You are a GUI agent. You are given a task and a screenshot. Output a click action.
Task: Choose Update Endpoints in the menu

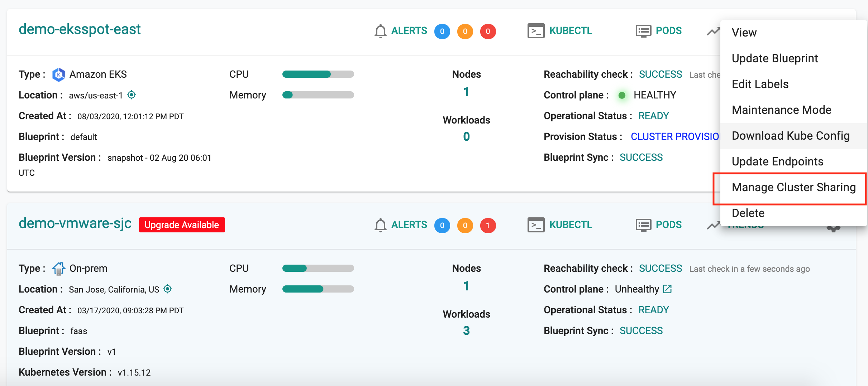[x=794, y=161]
